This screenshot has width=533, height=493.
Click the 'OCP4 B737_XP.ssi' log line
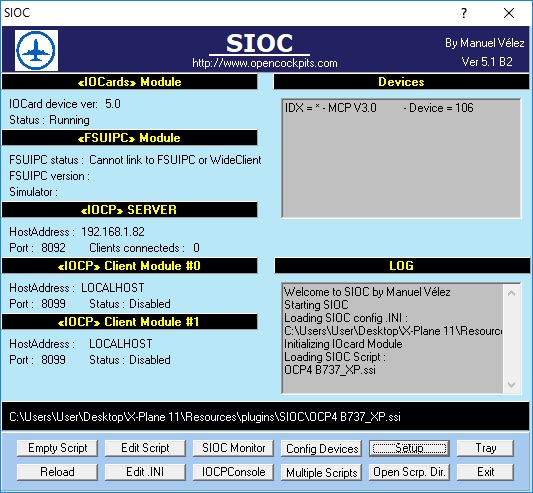coord(330,370)
